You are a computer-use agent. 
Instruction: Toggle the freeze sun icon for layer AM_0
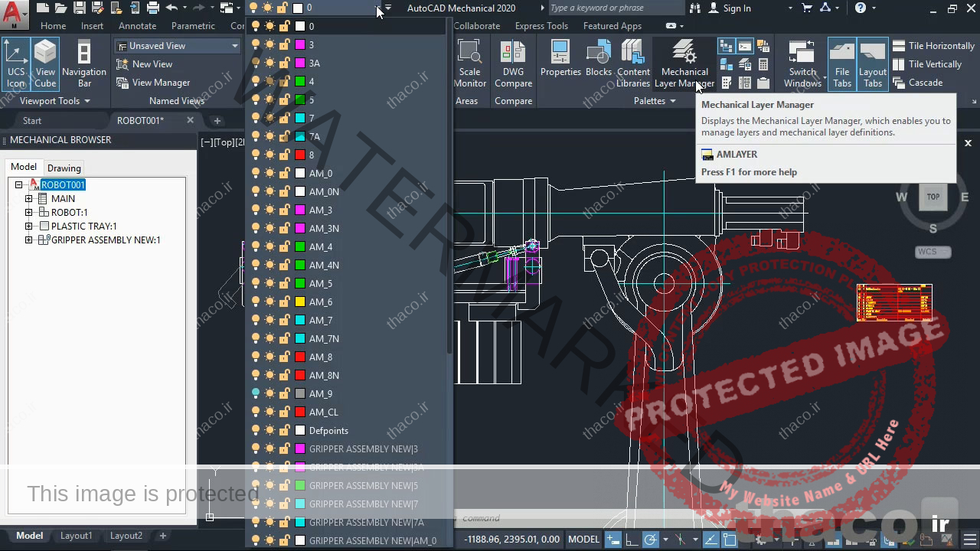(269, 173)
